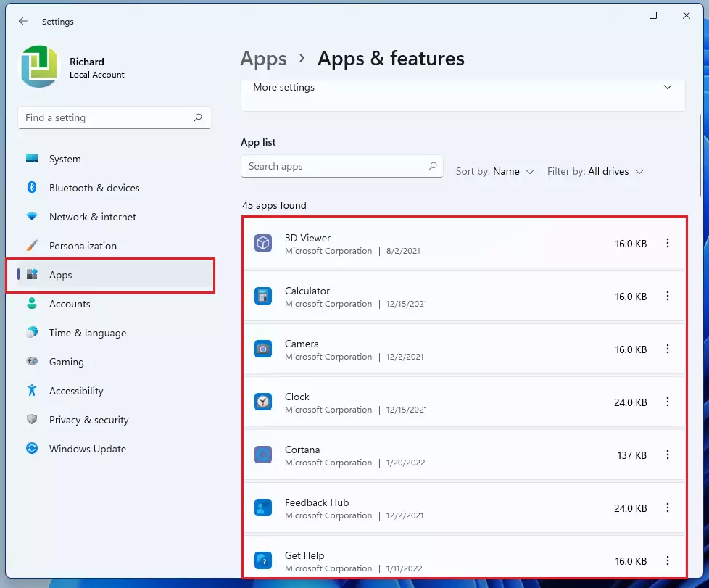Image resolution: width=709 pixels, height=588 pixels.
Task: Click the back arrow in Settings
Action: click(x=23, y=21)
